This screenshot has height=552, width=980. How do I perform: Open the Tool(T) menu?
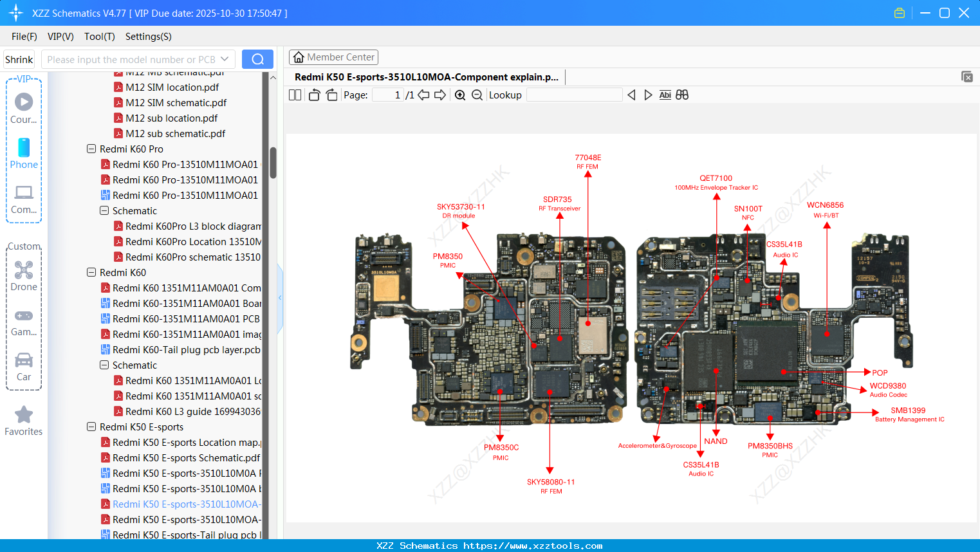pyautogui.click(x=99, y=37)
